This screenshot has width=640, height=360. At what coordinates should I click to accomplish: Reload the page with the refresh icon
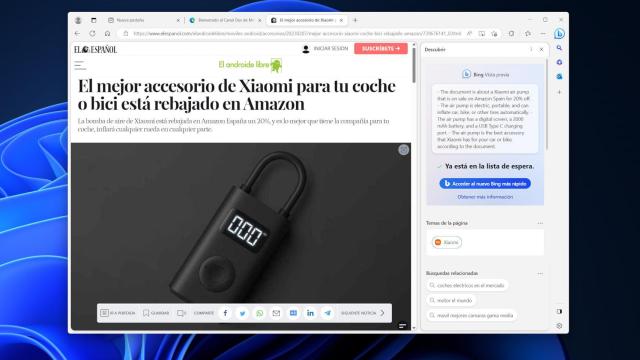click(x=93, y=33)
